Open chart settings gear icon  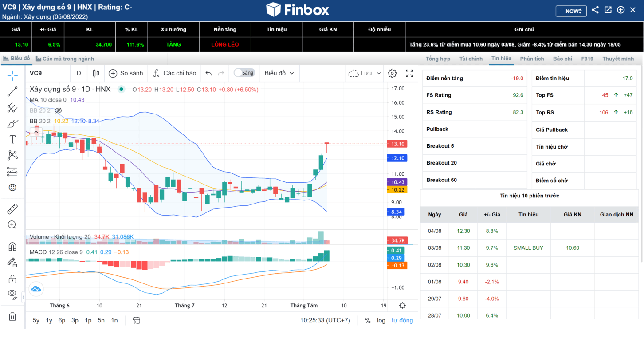tap(392, 73)
